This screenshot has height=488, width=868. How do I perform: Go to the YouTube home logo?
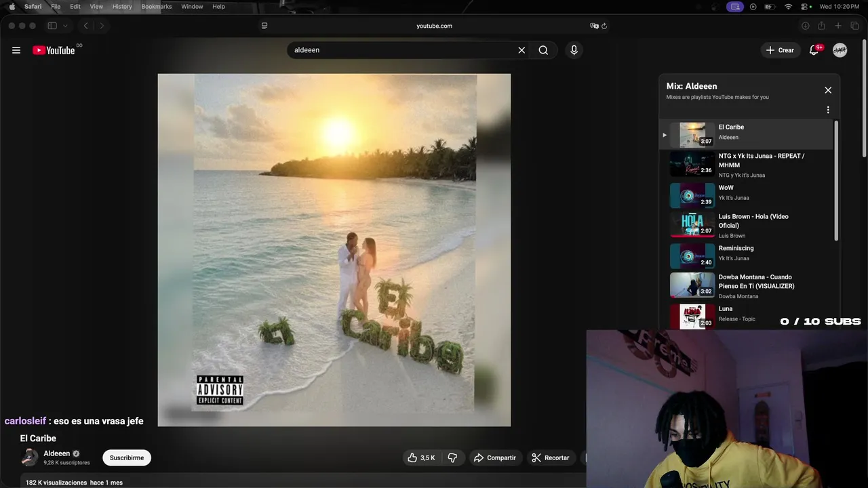[x=54, y=50]
